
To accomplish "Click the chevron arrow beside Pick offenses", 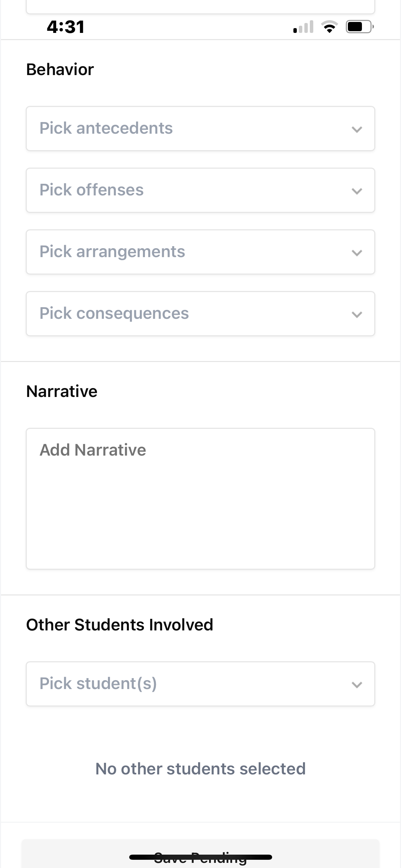I will click(357, 191).
